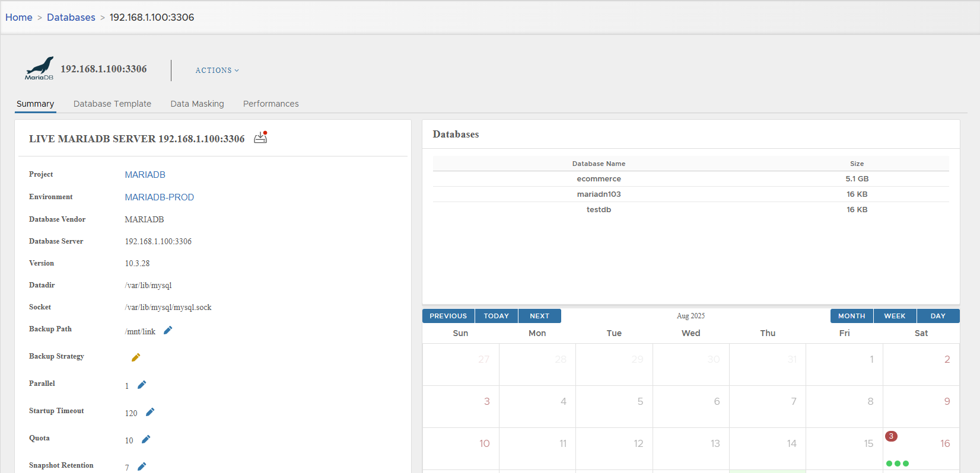Click the Database Name column header
This screenshot has width=980, height=473.
(599, 164)
